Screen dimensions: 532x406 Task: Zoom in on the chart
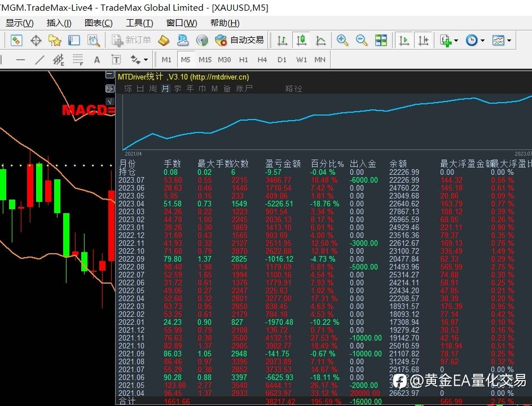pyautogui.click(x=342, y=41)
